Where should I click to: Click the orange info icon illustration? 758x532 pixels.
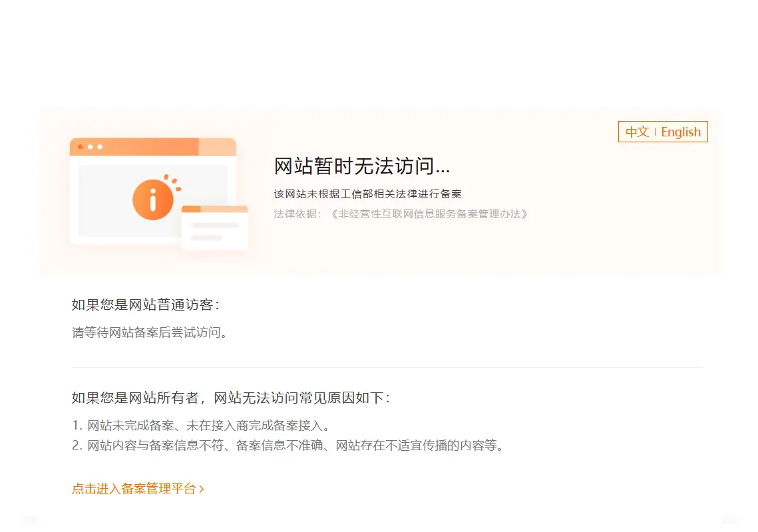[153, 199]
